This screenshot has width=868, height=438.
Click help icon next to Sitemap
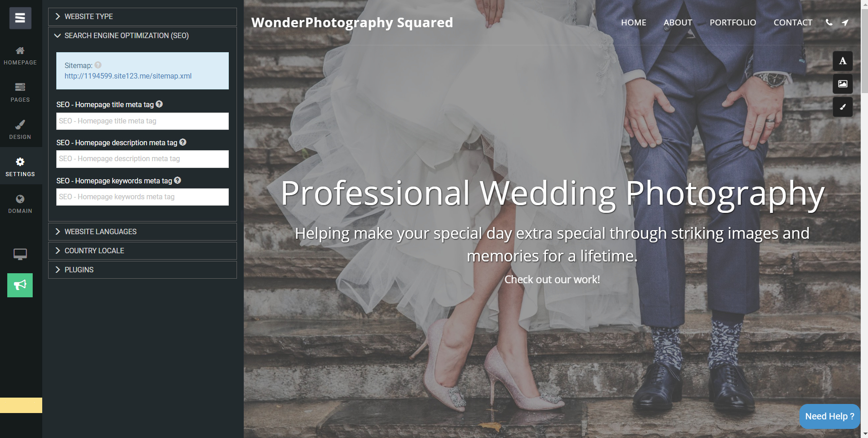pyautogui.click(x=98, y=65)
